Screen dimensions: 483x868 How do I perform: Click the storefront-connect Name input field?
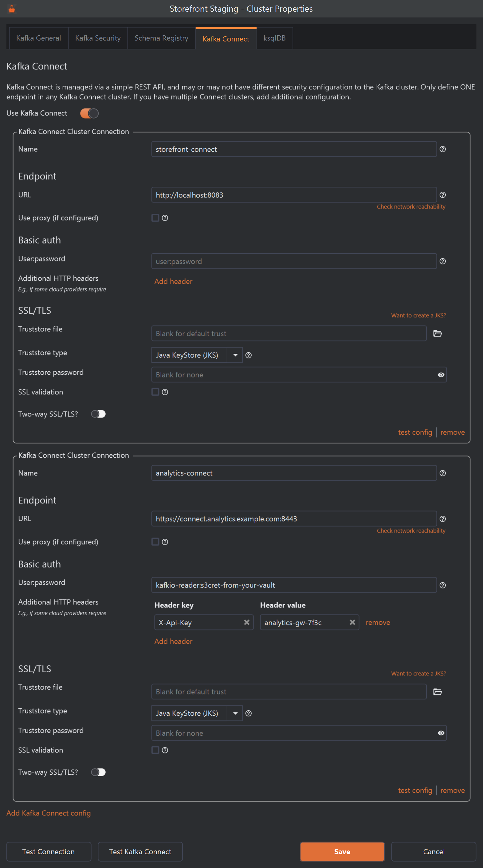pyautogui.click(x=294, y=149)
